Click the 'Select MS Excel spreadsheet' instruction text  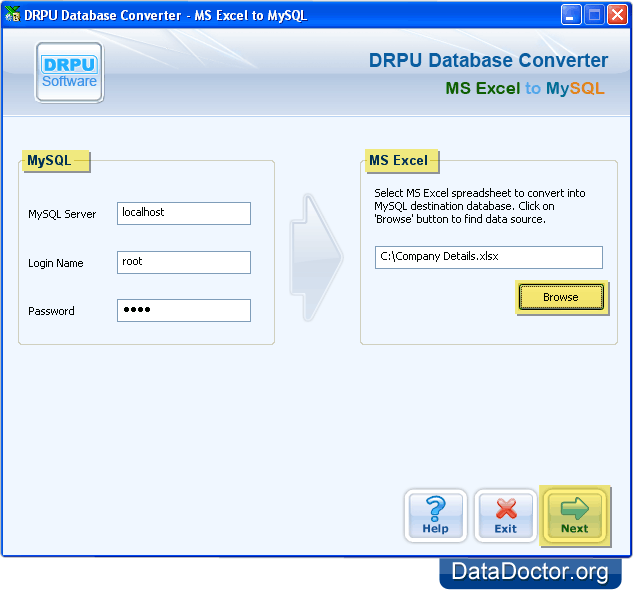pyautogui.click(x=480, y=206)
